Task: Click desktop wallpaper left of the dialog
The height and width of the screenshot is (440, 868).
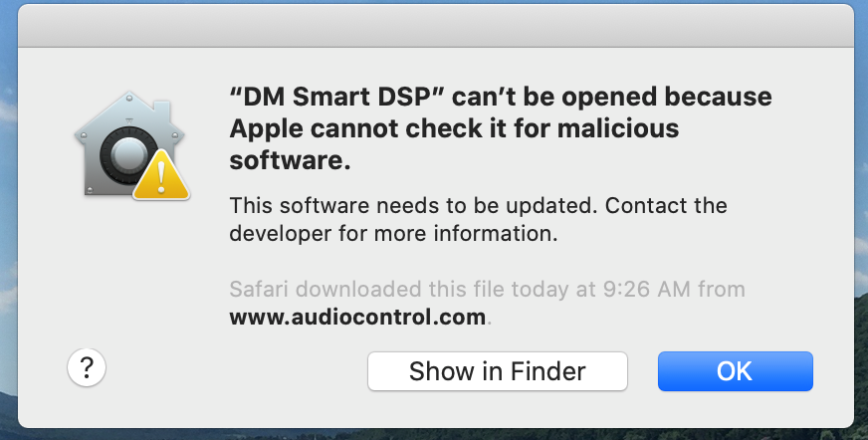Action: pyautogui.click(x=8, y=221)
